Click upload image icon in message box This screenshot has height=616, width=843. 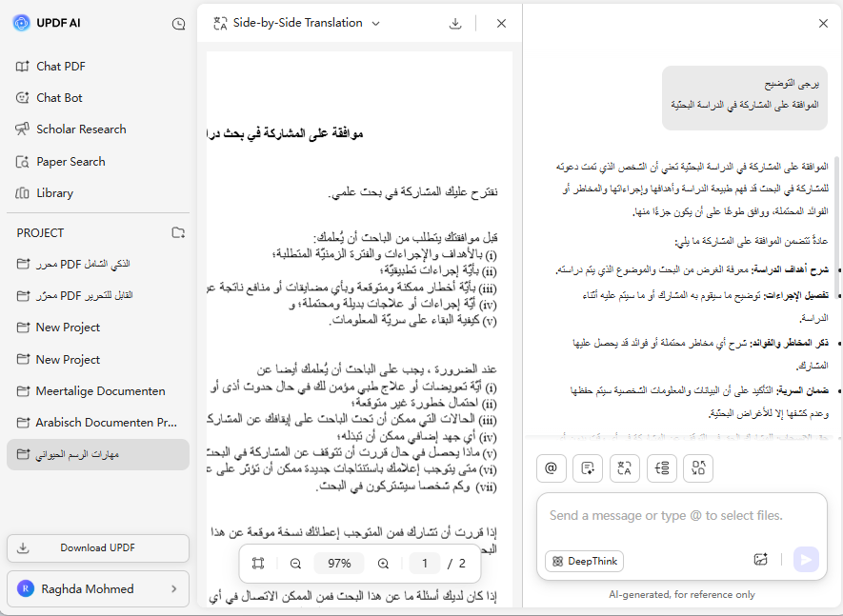(x=761, y=560)
